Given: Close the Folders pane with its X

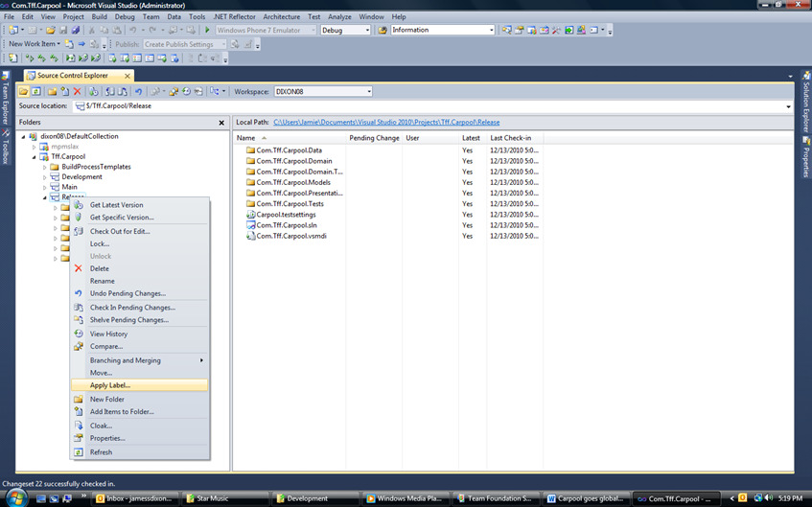Looking at the screenshot, I should click(x=221, y=123).
